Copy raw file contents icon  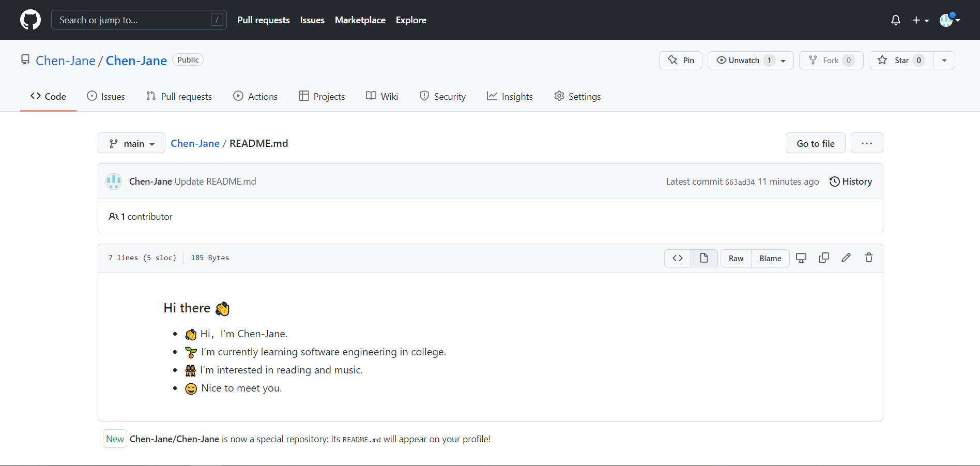pyautogui.click(x=824, y=258)
